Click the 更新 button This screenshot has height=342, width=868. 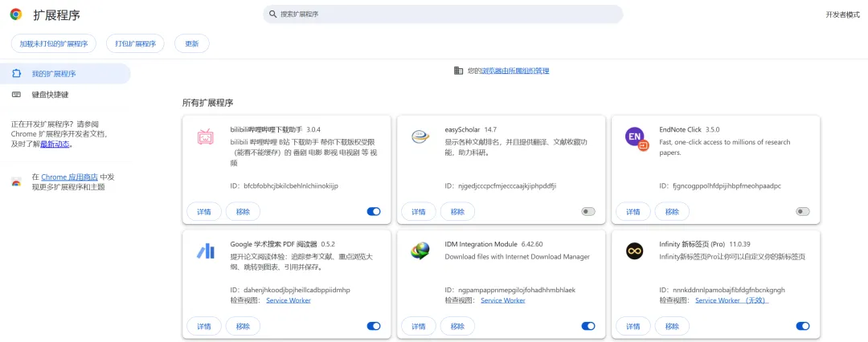pyautogui.click(x=191, y=43)
